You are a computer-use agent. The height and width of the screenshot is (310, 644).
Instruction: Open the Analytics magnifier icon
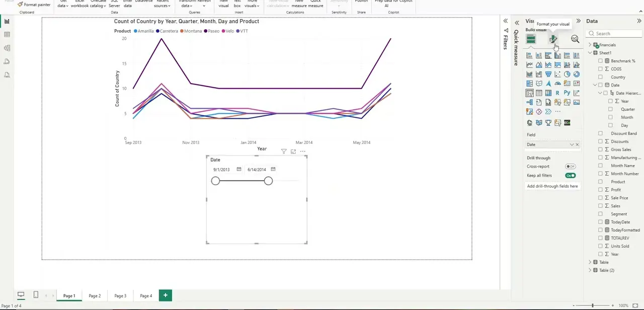click(x=575, y=39)
